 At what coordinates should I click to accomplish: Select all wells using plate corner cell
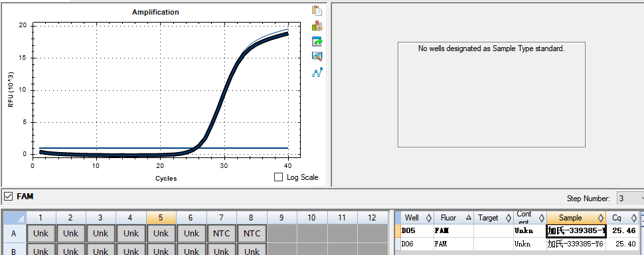click(15, 218)
